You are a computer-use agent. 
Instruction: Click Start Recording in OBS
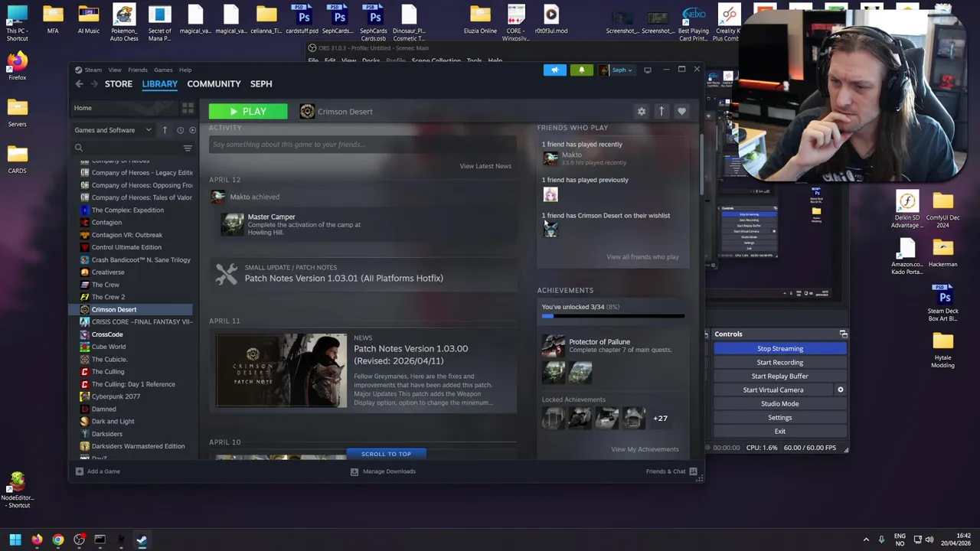(780, 363)
